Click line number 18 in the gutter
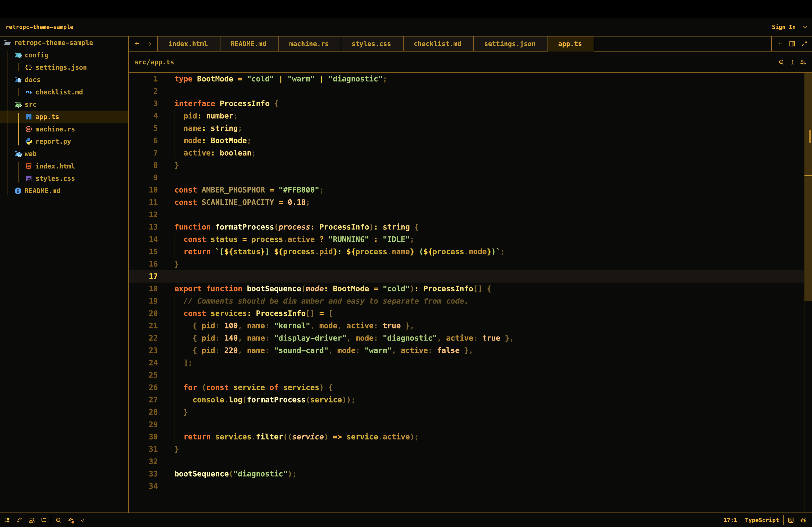Viewport: 812px width, 527px height. [x=153, y=289]
